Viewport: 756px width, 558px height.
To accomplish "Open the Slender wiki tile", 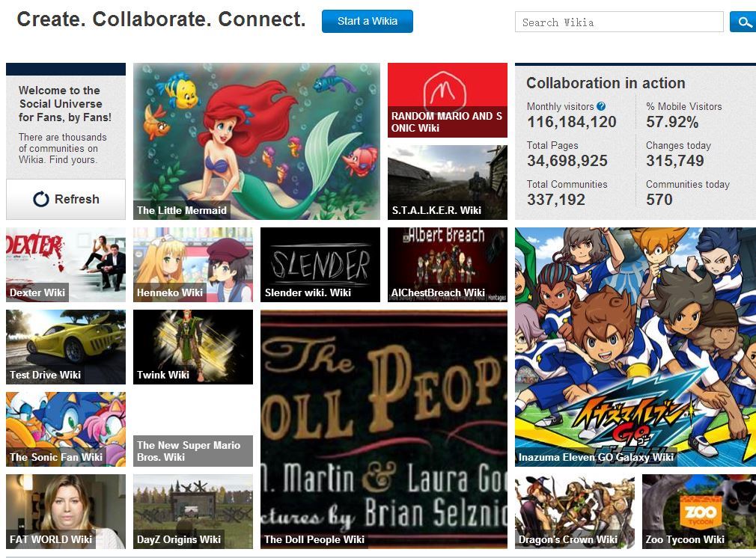I will 320,265.
